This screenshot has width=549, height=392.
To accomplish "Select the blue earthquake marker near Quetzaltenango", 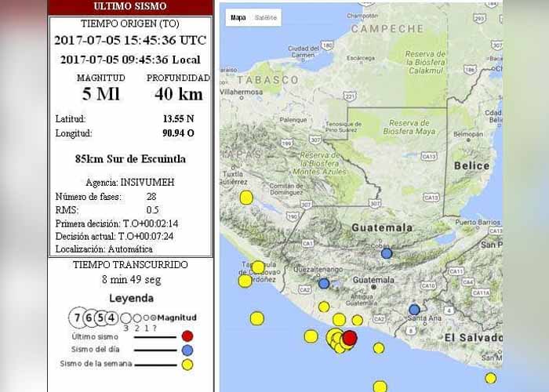I will coord(324,283).
